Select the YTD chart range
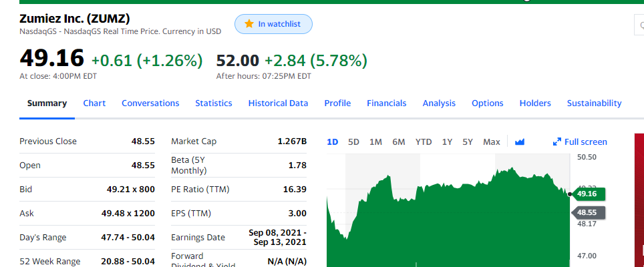The width and height of the screenshot is (644, 267). click(x=424, y=142)
